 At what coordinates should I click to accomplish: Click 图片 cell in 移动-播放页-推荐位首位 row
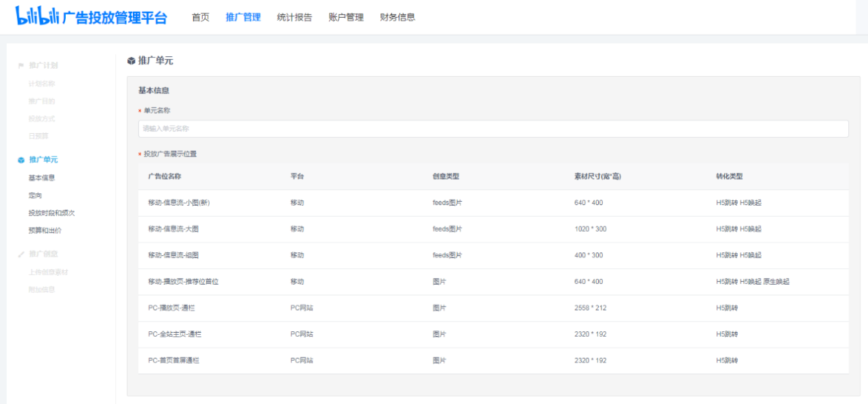click(439, 282)
